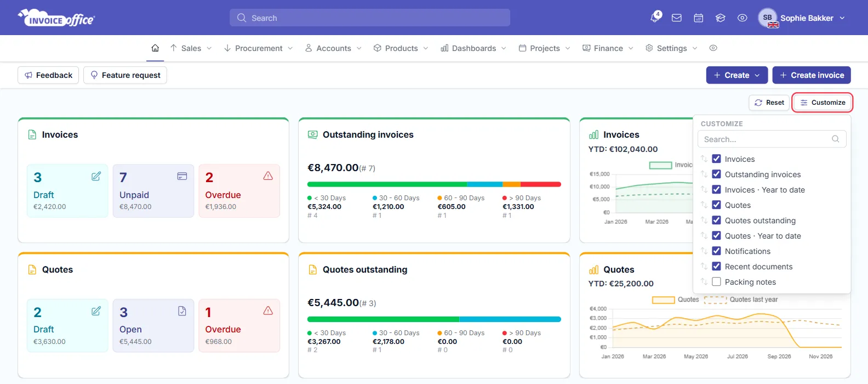Open Sophie Bakker user menu chevron
The height and width of the screenshot is (384, 868).
tap(842, 18)
